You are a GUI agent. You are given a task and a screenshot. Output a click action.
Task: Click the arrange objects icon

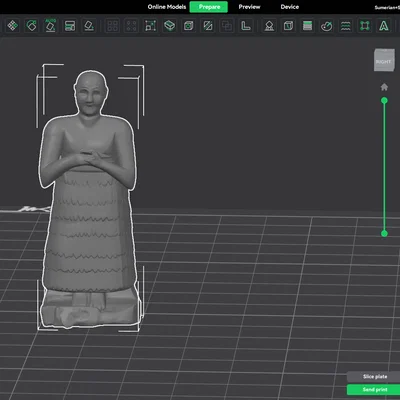(x=70, y=26)
